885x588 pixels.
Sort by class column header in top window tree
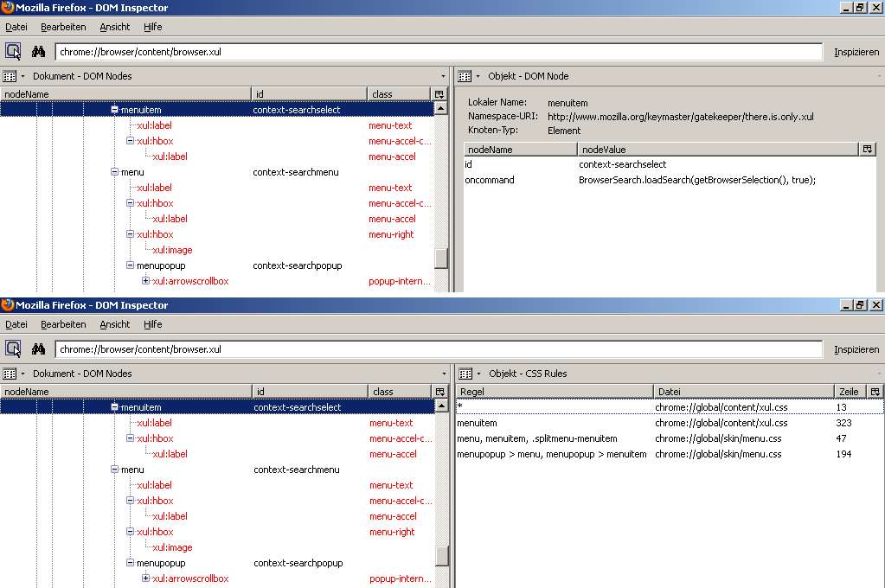click(399, 93)
